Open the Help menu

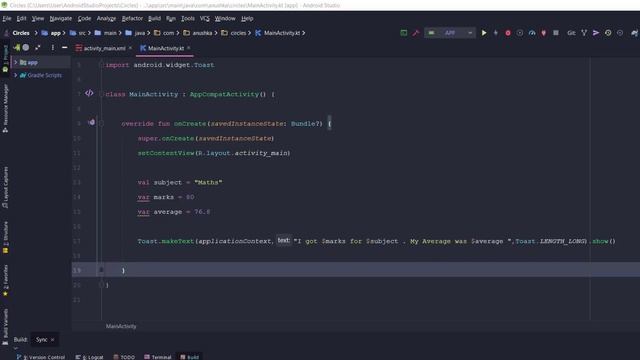[x=247, y=18]
